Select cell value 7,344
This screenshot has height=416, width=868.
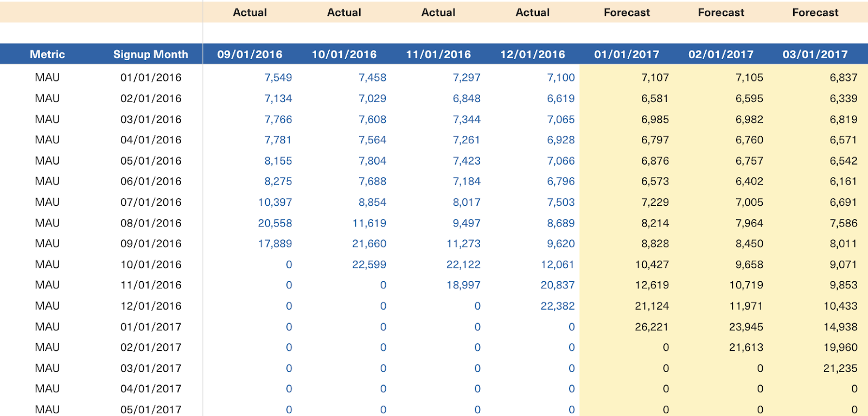tap(467, 119)
